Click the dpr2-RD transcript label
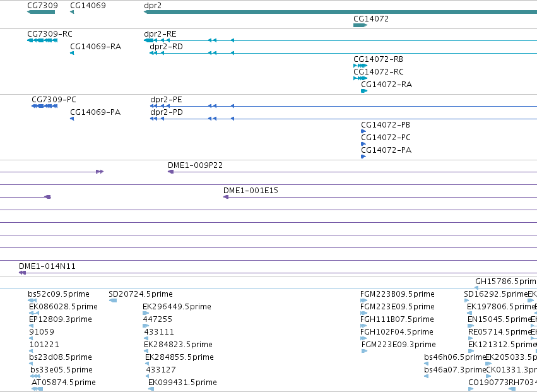The image size is (537, 392). coord(167,47)
